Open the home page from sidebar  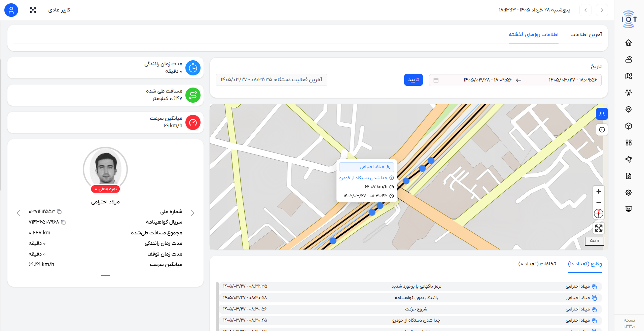629,43
